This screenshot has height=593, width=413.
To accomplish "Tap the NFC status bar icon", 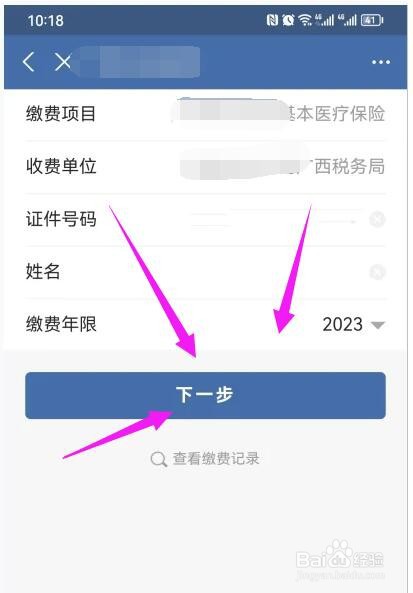I will tap(272, 20).
